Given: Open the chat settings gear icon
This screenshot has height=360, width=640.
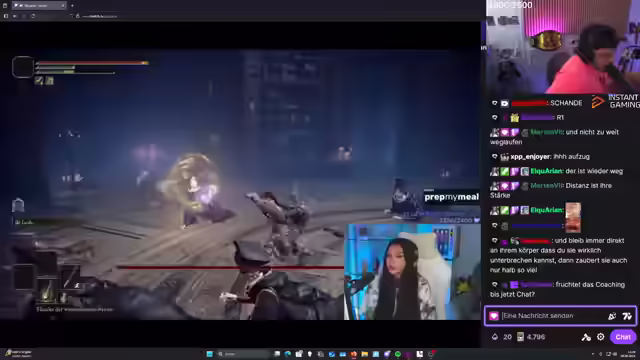Looking at the screenshot, I should (x=600, y=337).
